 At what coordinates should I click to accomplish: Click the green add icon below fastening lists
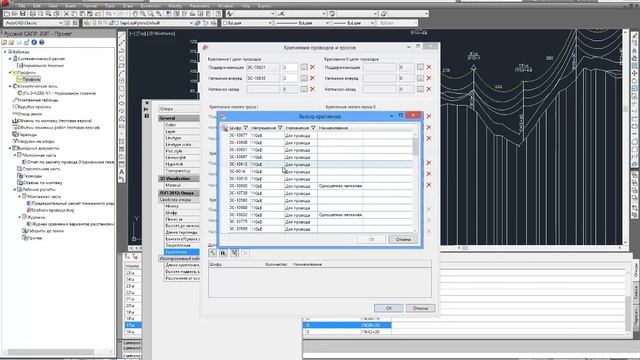pyautogui.click(x=213, y=253)
